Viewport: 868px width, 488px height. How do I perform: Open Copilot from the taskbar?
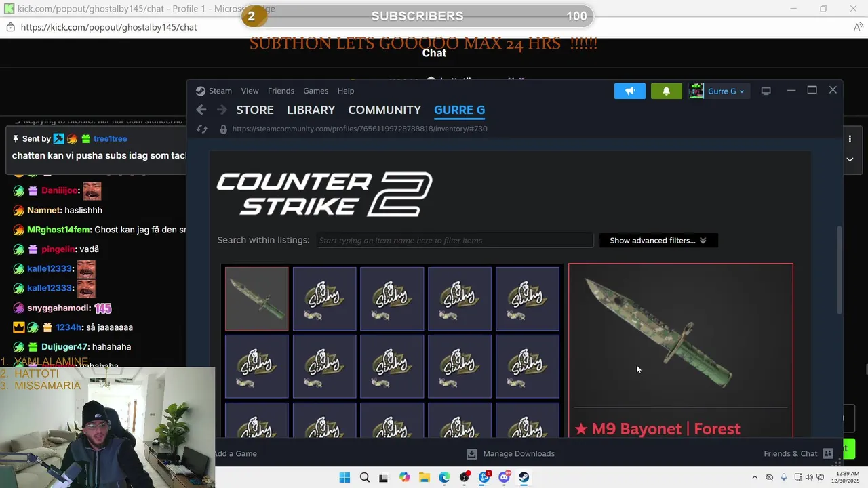[405, 477]
